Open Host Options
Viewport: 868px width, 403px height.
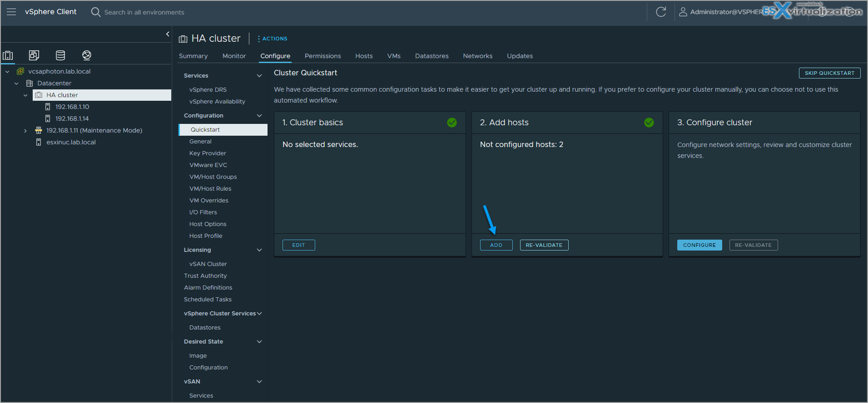[x=208, y=224]
